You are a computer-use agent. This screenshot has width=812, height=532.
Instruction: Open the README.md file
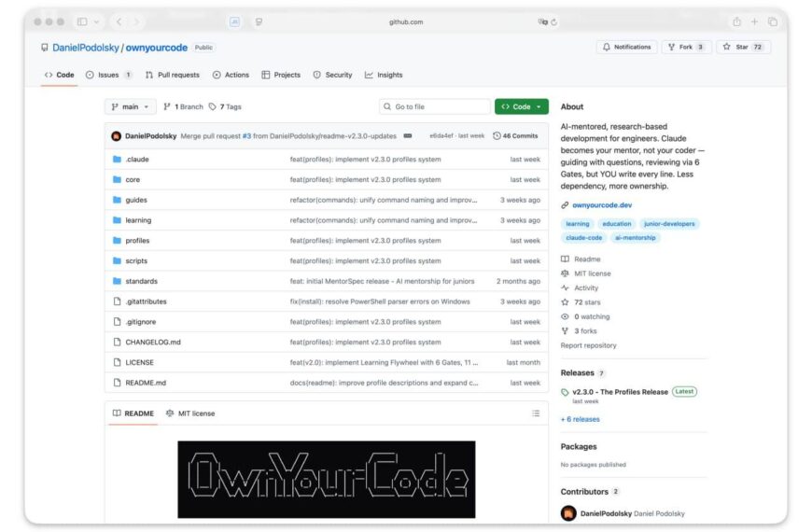pyautogui.click(x=146, y=383)
